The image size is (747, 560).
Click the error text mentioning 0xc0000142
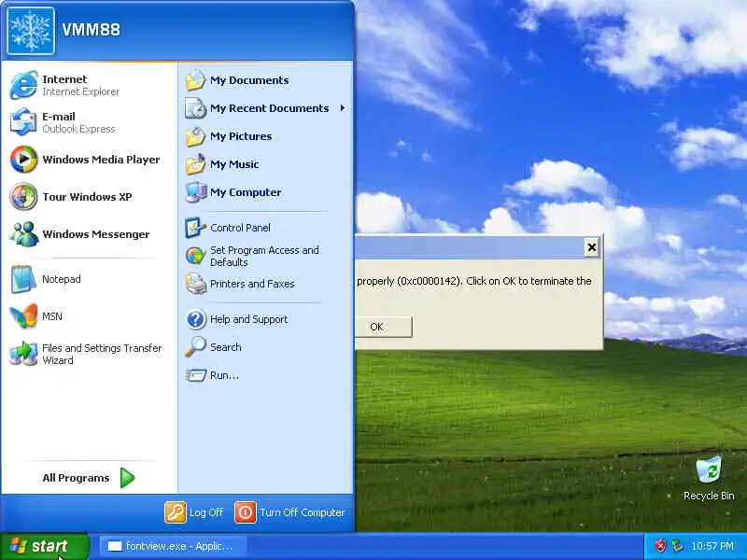[x=474, y=281]
